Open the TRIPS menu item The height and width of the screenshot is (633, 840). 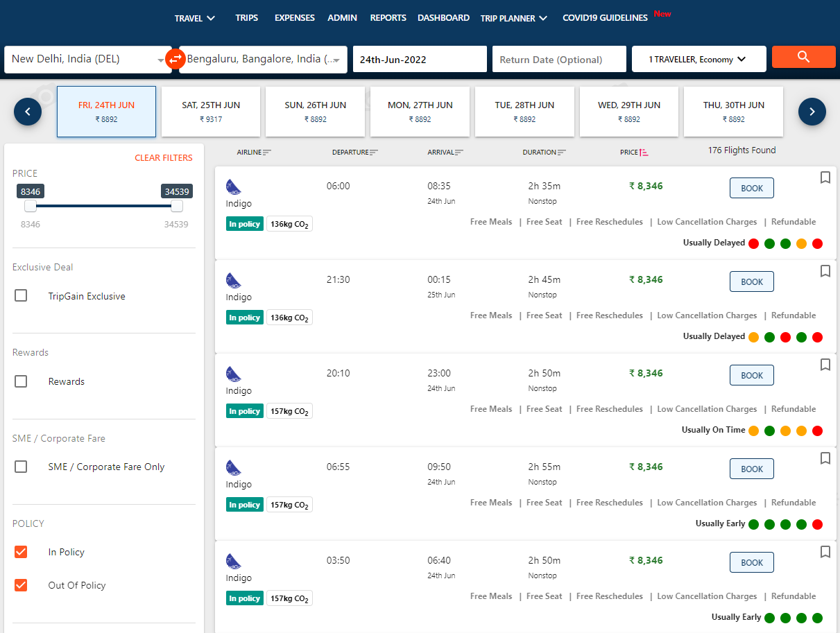pyautogui.click(x=246, y=18)
